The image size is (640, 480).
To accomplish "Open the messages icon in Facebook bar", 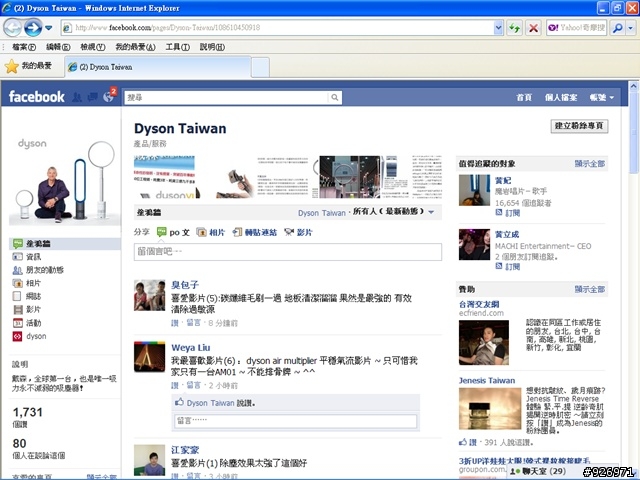I will [93, 97].
